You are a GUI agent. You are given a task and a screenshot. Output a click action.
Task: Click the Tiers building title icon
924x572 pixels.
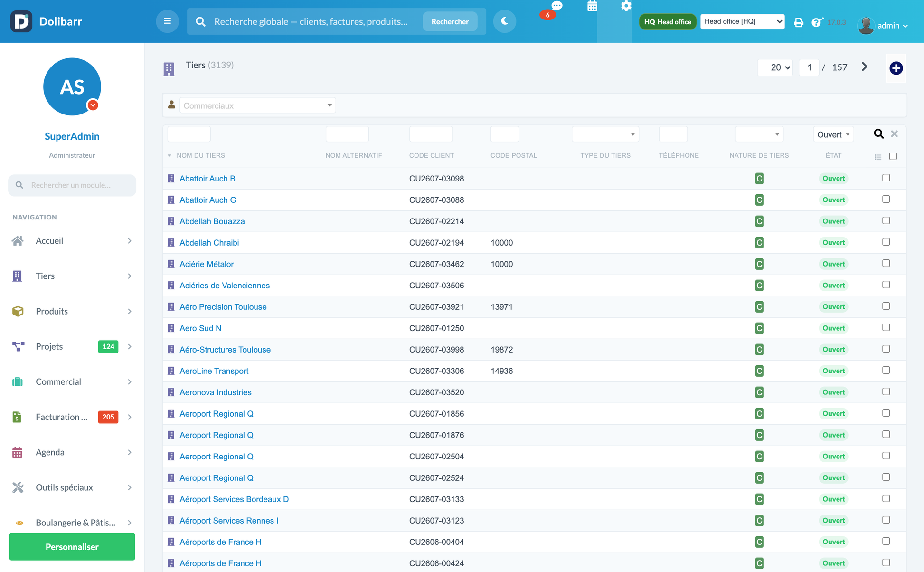[169, 69]
